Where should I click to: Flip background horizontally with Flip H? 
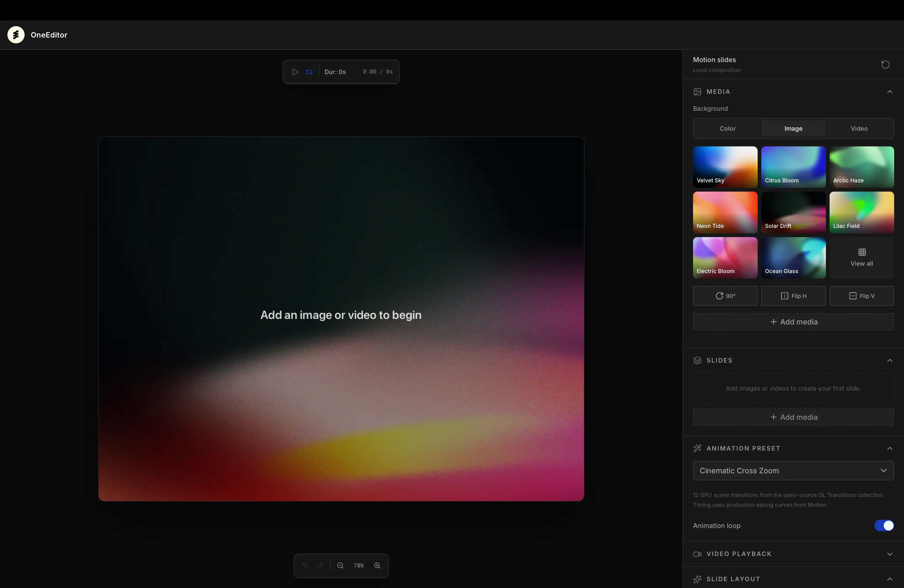point(793,296)
